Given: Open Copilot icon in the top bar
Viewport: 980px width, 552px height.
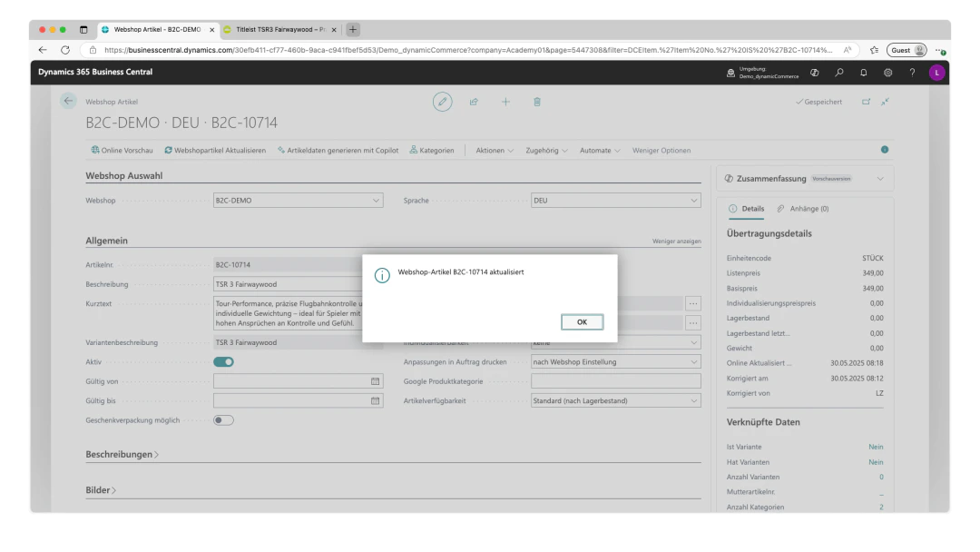Looking at the screenshot, I should point(814,73).
